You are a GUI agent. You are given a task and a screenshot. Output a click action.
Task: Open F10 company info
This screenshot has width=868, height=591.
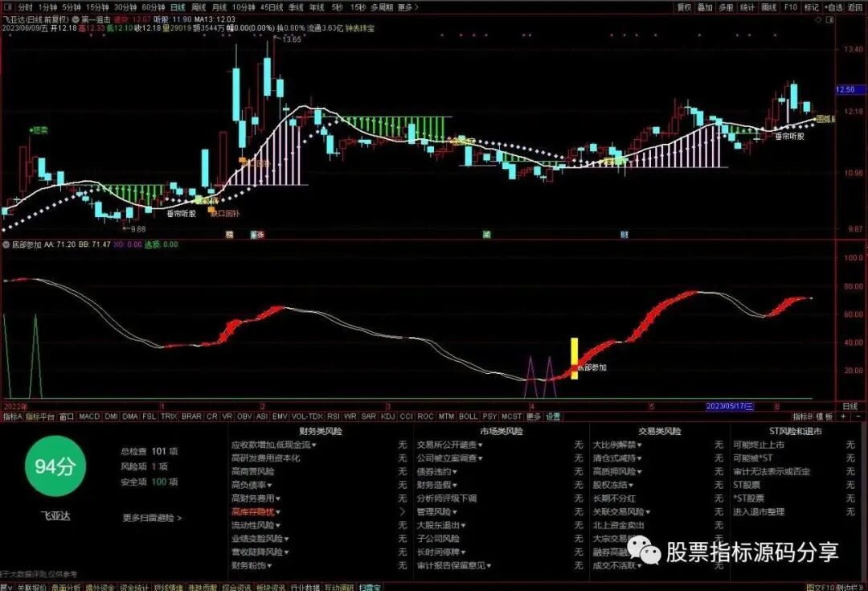pos(791,7)
